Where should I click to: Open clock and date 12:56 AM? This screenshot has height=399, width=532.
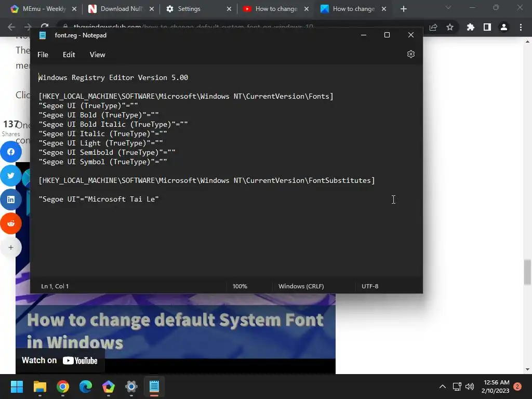(495, 387)
